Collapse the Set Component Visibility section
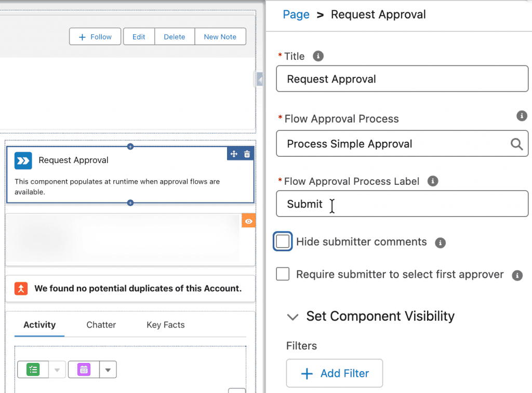 coord(292,317)
